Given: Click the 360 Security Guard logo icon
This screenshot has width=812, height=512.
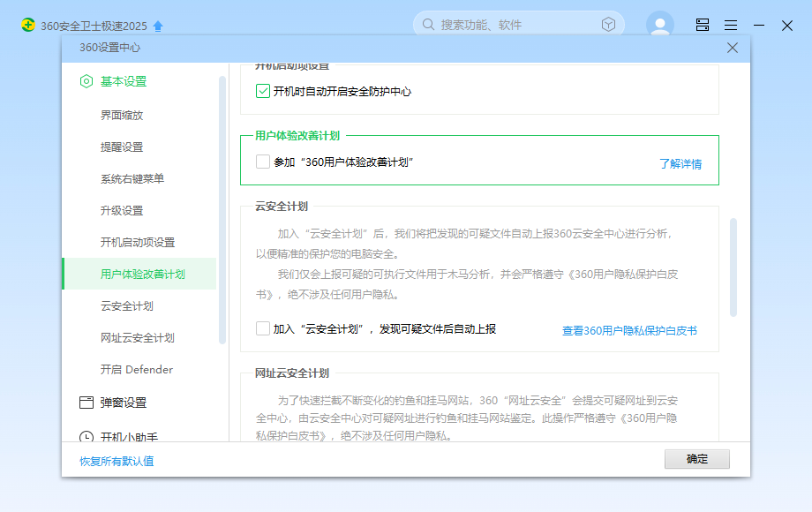Looking at the screenshot, I should point(28,25).
